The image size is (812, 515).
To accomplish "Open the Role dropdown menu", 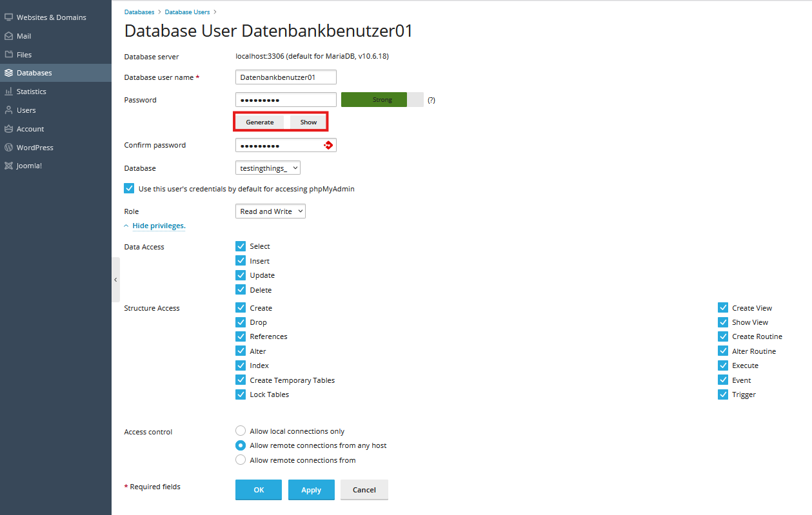I will click(x=270, y=211).
